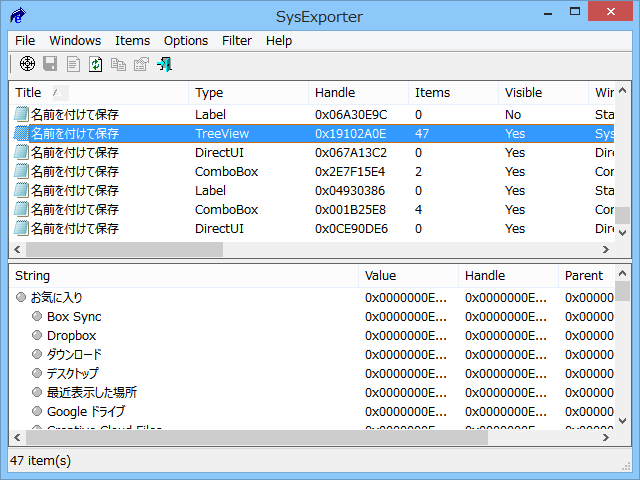Click upper list vertical scrollbar down arrow
Viewport: 640px width, 480px height.
(x=622, y=233)
